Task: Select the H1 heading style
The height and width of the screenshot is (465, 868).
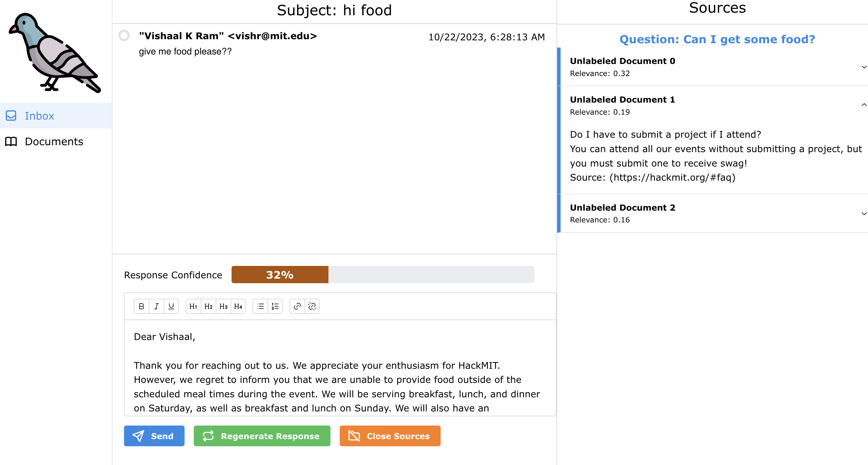Action: [193, 306]
